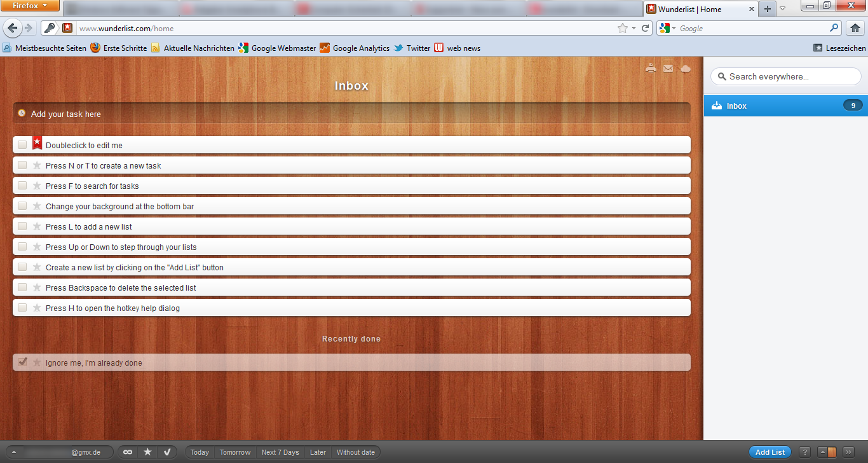The image size is (868, 463).
Task: Click the 'Search everywhere' field
Action: [x=785, y=76]
